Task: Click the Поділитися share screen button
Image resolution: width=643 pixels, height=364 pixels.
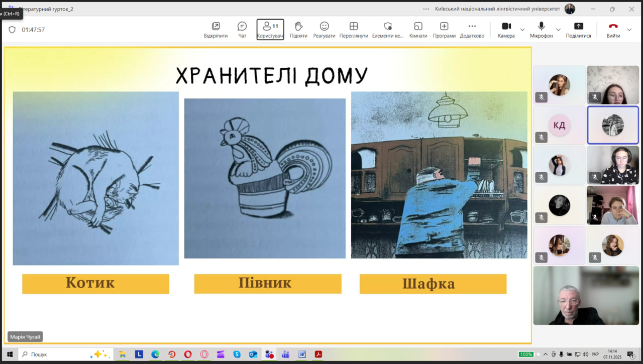Action: pyautogui.click(x=578, y=29)
